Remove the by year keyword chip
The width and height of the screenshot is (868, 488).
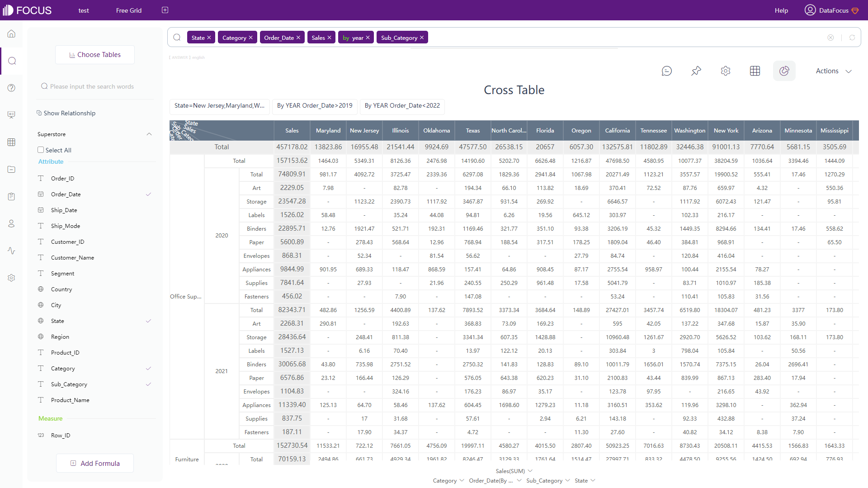point(368,38)
